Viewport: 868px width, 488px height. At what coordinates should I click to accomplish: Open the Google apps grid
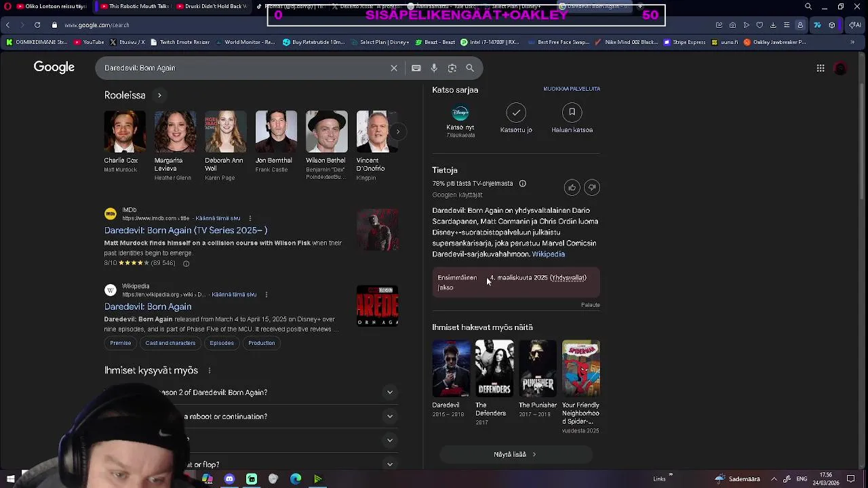(821, 68)
